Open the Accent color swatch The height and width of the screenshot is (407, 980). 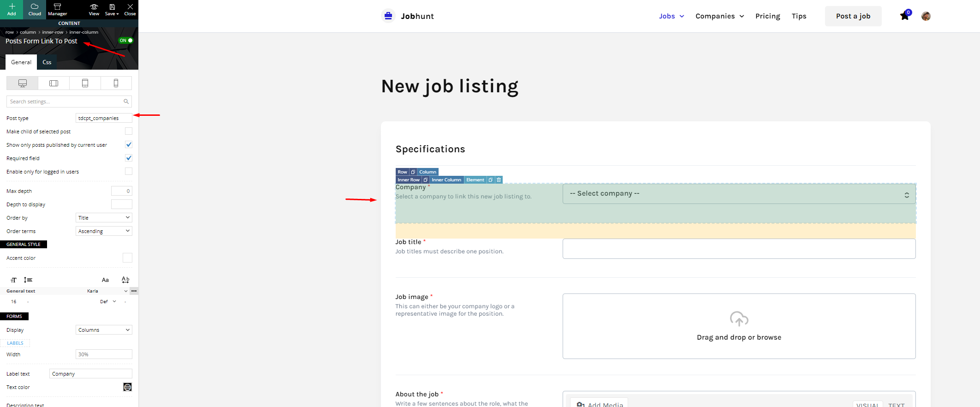(x=128, y=258)
